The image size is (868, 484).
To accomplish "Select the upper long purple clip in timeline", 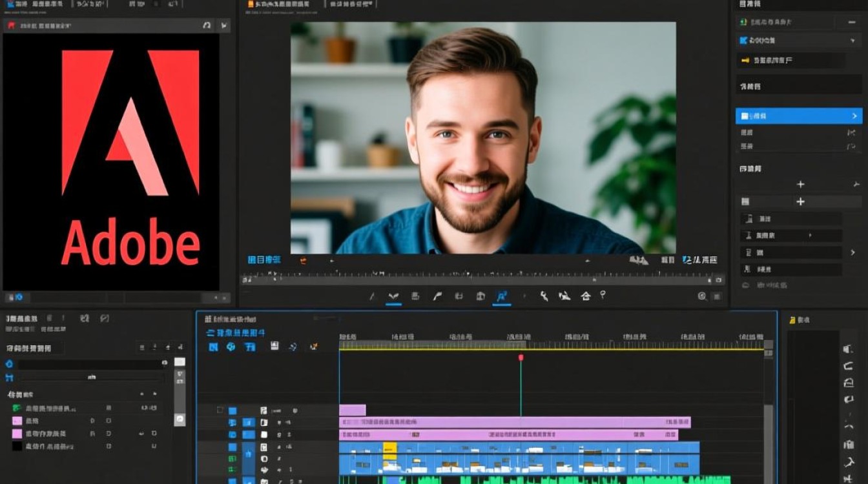I will 515,422.
